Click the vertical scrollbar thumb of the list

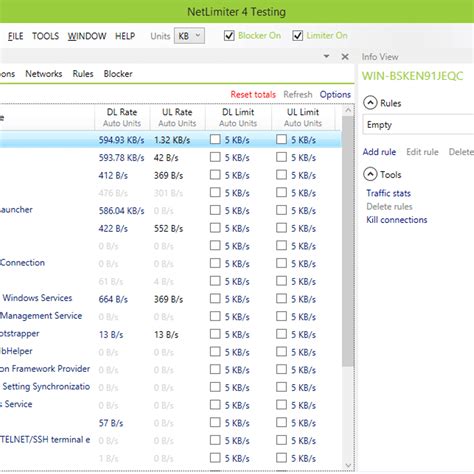[348, 241]
